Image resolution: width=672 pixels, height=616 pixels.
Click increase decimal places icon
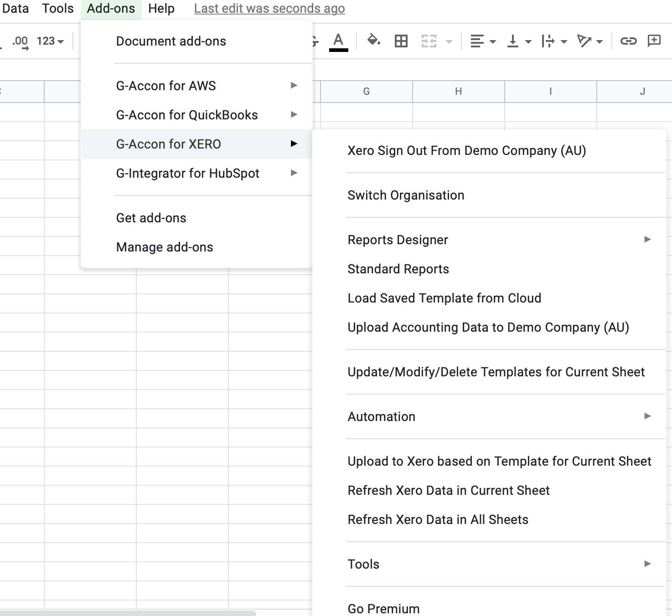(x=21, y=42)
